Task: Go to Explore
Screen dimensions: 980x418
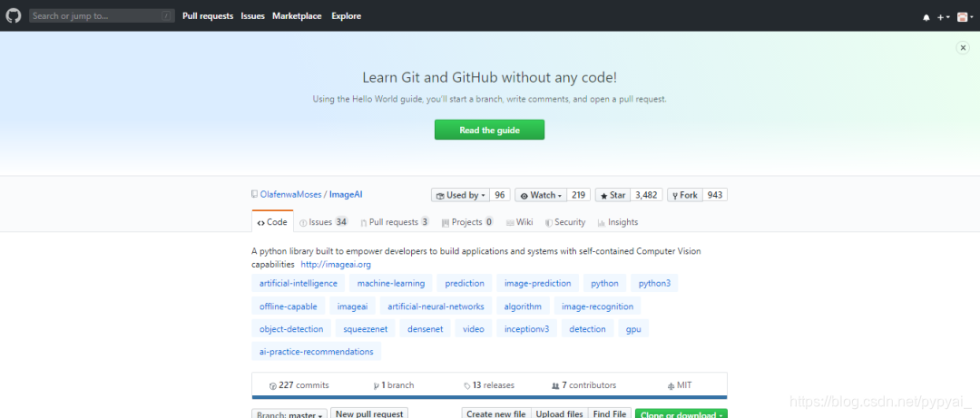Action: pyautogui.click(x=347, y=16)
